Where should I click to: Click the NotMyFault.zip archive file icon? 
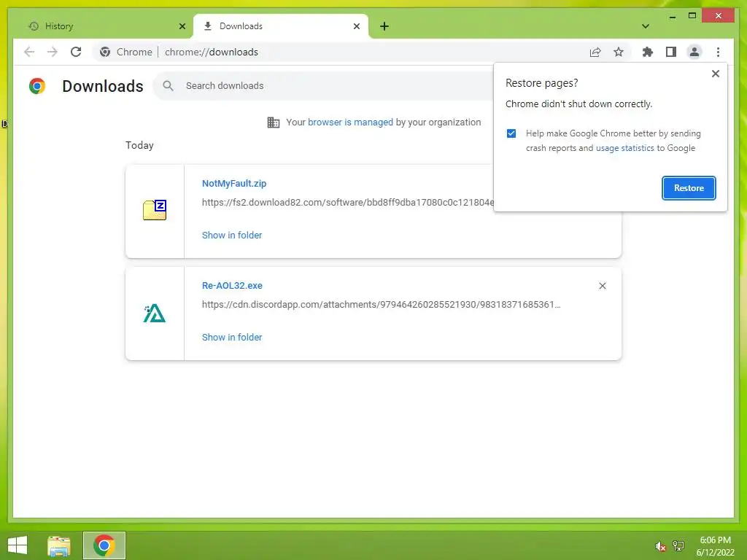click(x=155, y=210)
